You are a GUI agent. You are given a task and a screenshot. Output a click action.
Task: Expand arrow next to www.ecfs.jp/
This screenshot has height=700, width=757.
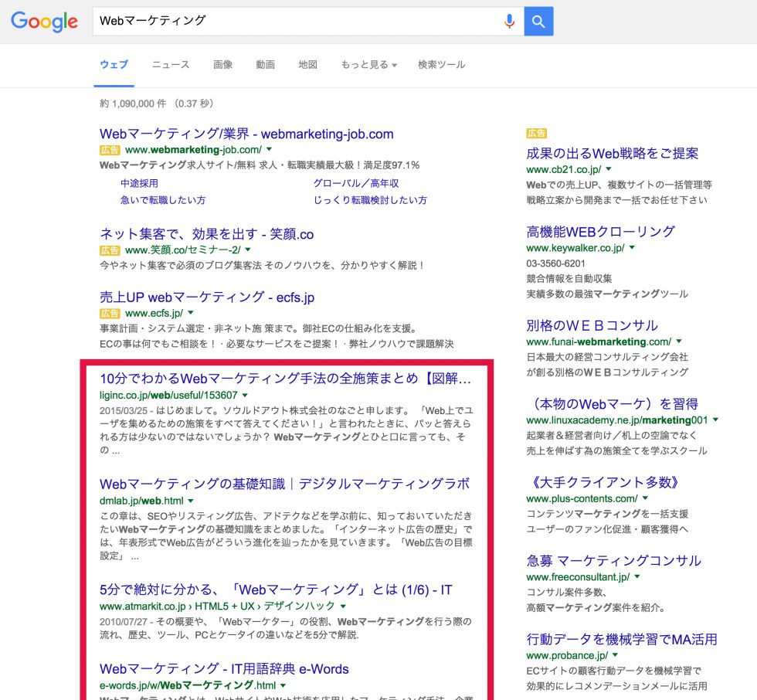(x=191, y=312)
